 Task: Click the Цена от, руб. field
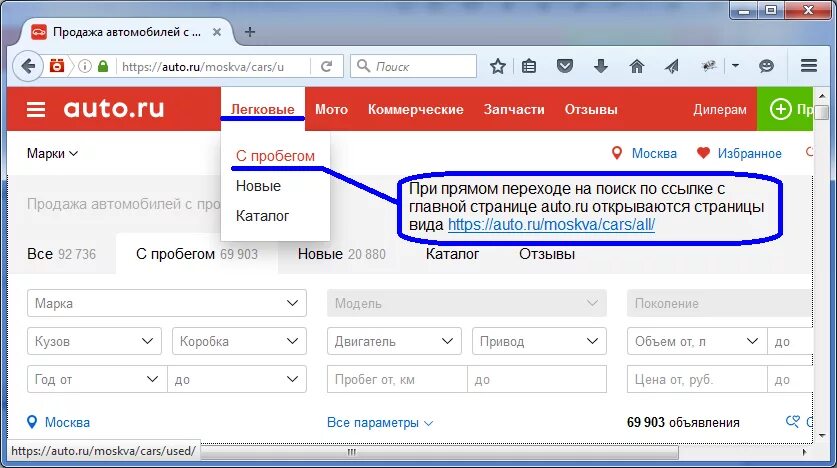click(x=697, y=379)
